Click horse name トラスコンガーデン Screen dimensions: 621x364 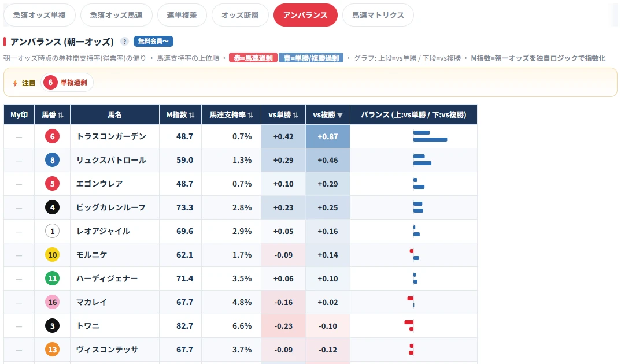pyautogui.click(x=111, y=136)
